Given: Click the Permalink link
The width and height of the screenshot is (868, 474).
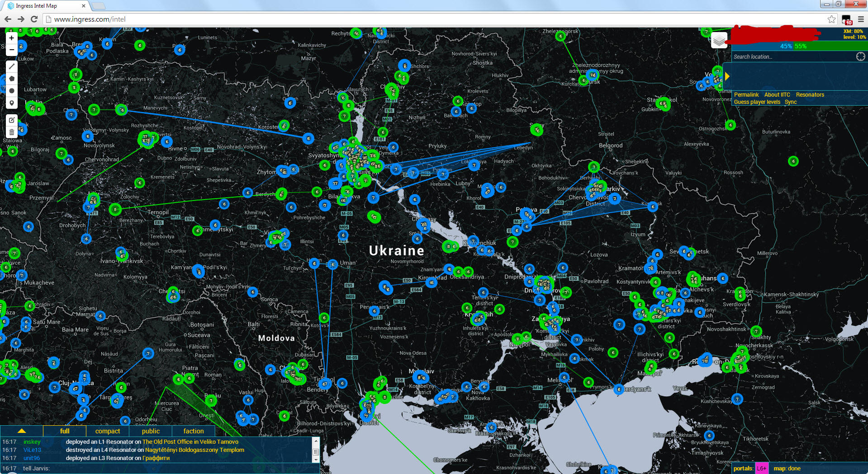Looking at the screenshot, I should pos(746,95).
